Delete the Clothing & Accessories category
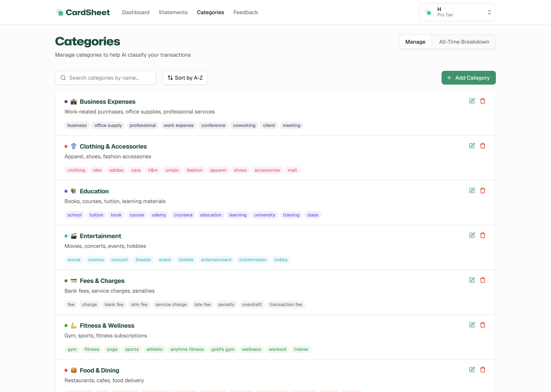The width and height of the screenshot is (551, 392). (x=483, y=145)
